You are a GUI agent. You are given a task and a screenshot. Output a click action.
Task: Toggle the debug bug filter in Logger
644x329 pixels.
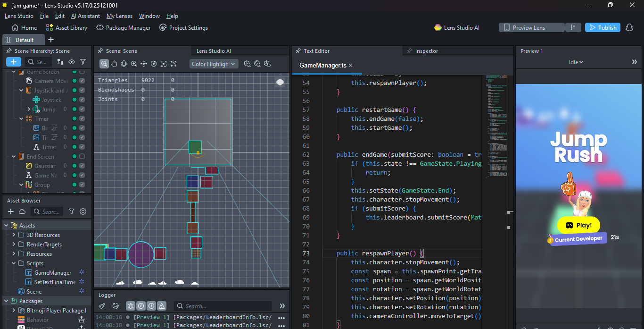tap(131, 306)
